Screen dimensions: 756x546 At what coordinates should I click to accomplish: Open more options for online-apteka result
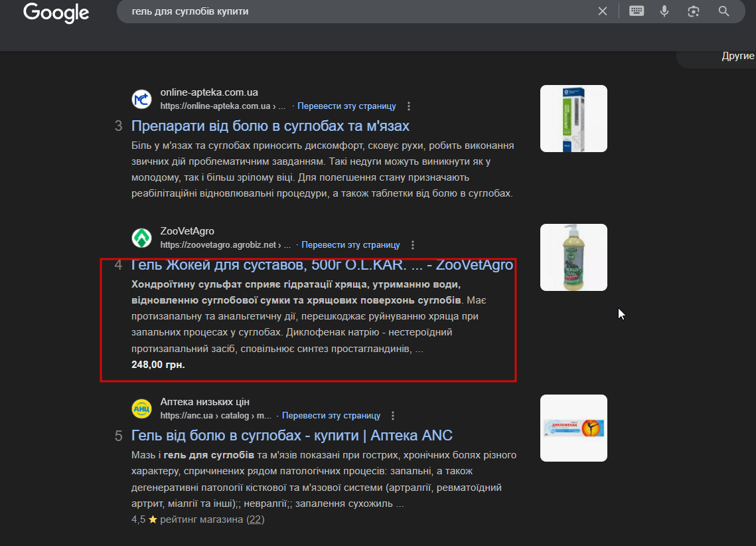coord(409,106)
